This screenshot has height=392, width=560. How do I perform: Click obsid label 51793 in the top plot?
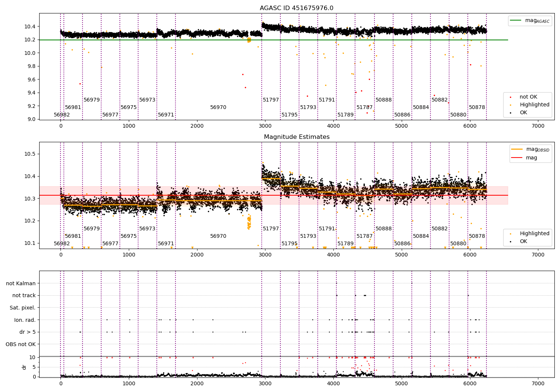(308, 108)
